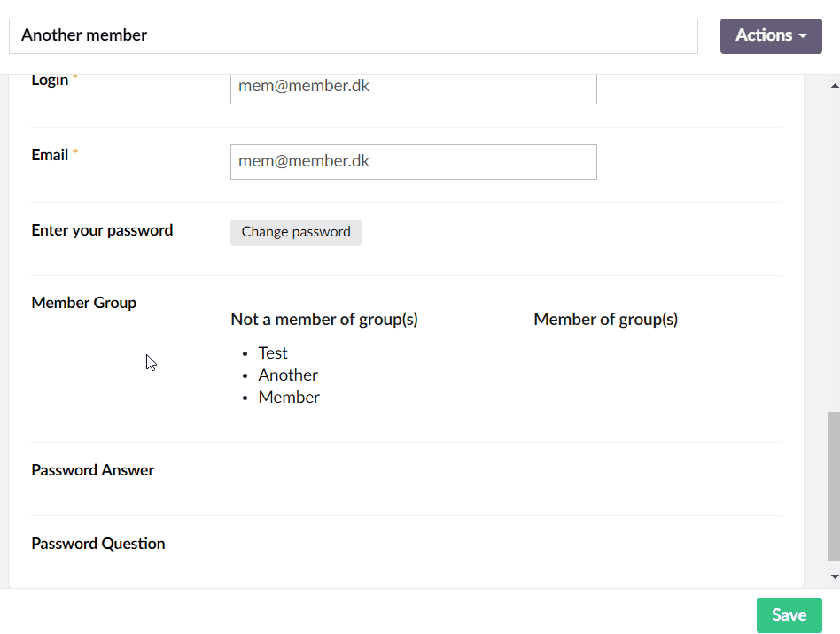Click the Change password button
This screenshot has height=634, width=840.
[295, 232]
